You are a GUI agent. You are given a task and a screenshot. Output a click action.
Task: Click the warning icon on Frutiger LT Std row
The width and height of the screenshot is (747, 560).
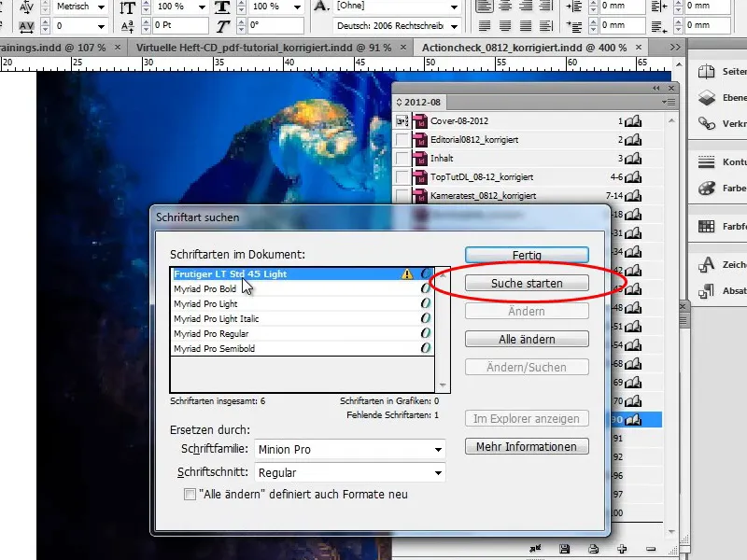(x=407, y=273)
